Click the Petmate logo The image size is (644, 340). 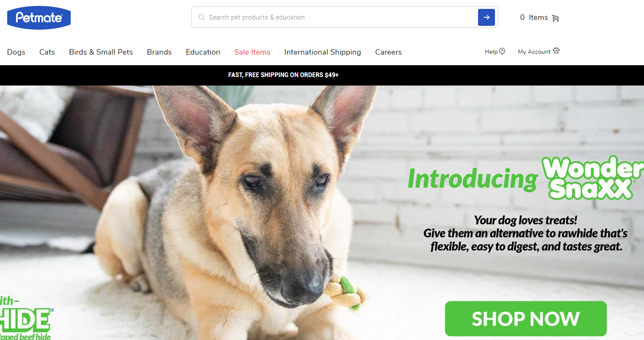[39, 18]
